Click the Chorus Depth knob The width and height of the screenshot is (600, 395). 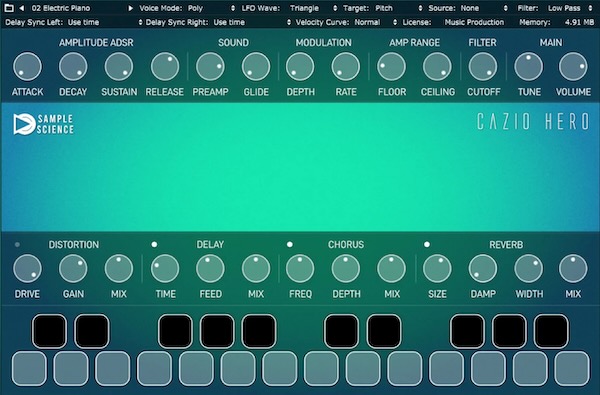point(346,269)
